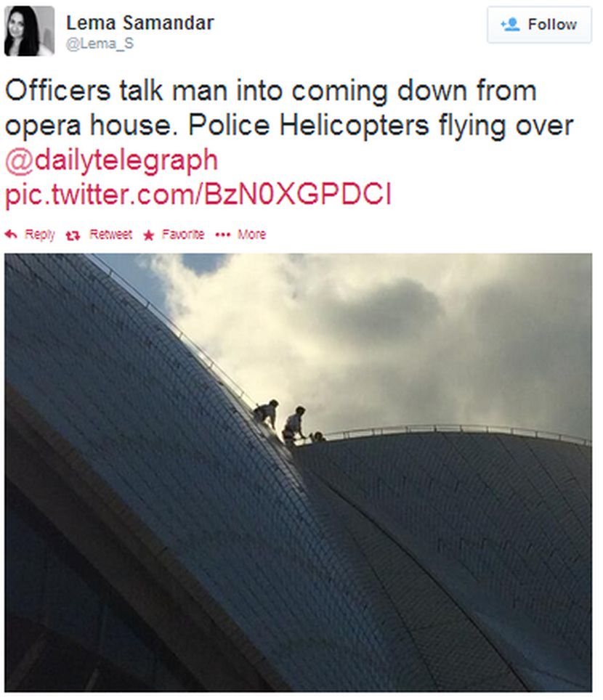Screen dimensions: 603x700
Task: Click the add-person icon on Follow
Action: click(510, 24)
